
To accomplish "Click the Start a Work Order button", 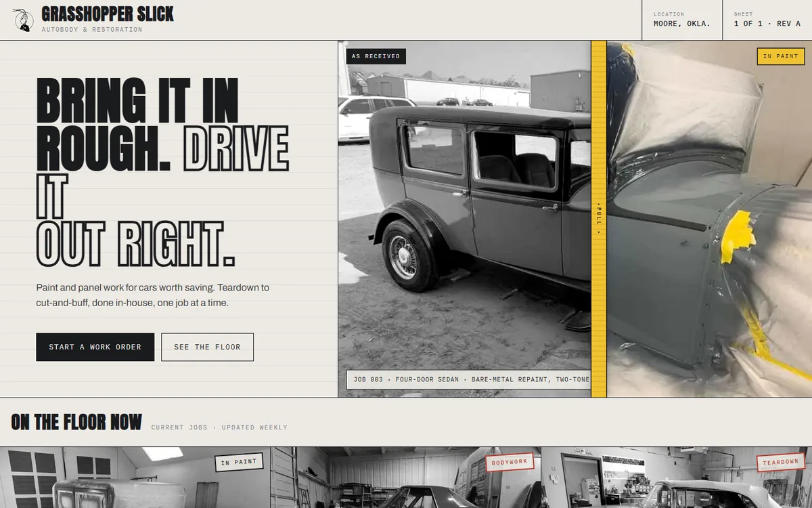I will pos(95,347).
